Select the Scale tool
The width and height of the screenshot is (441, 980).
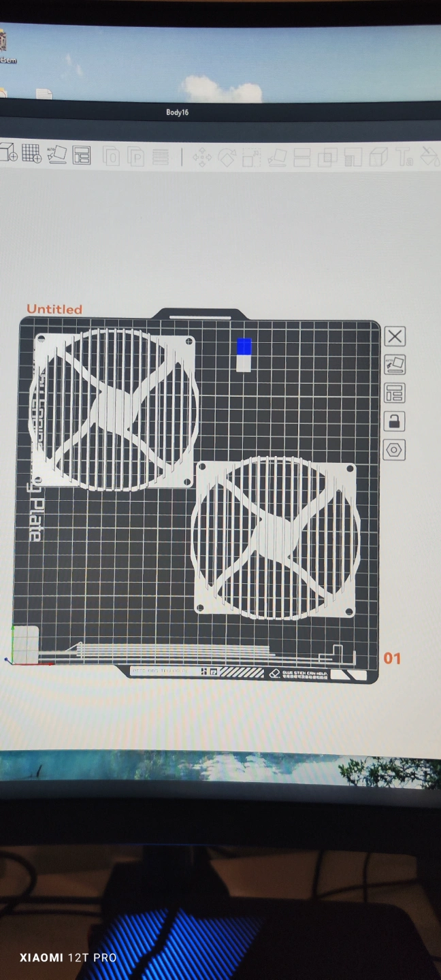click(252, 158)
